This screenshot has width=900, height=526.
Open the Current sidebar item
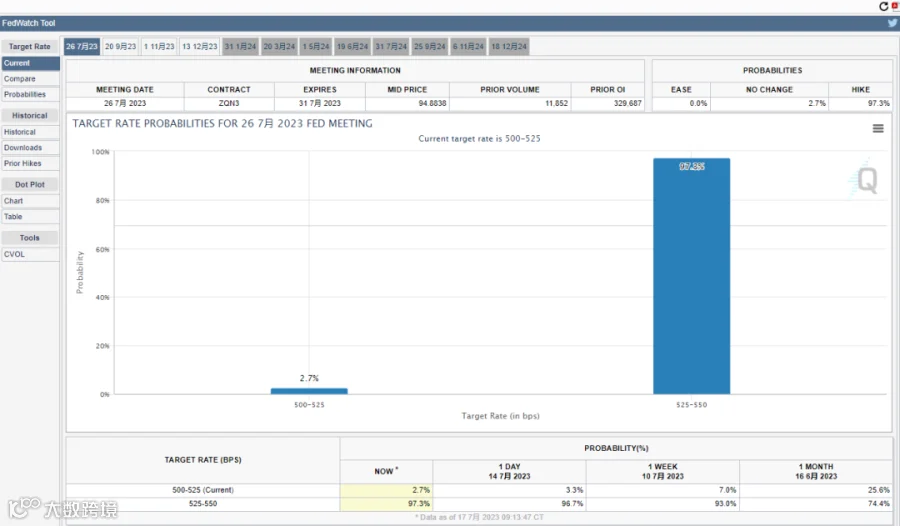[x=30, y=63]
